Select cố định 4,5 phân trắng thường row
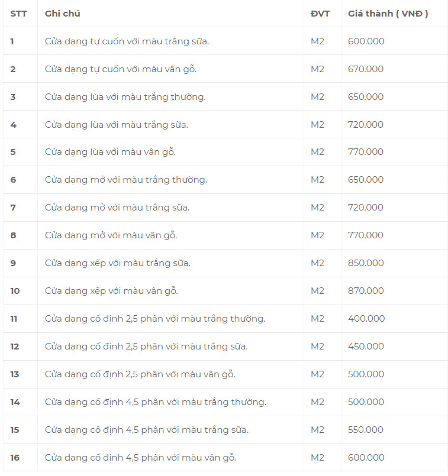This screenshot has height=476, width=448. pos(225,402)
